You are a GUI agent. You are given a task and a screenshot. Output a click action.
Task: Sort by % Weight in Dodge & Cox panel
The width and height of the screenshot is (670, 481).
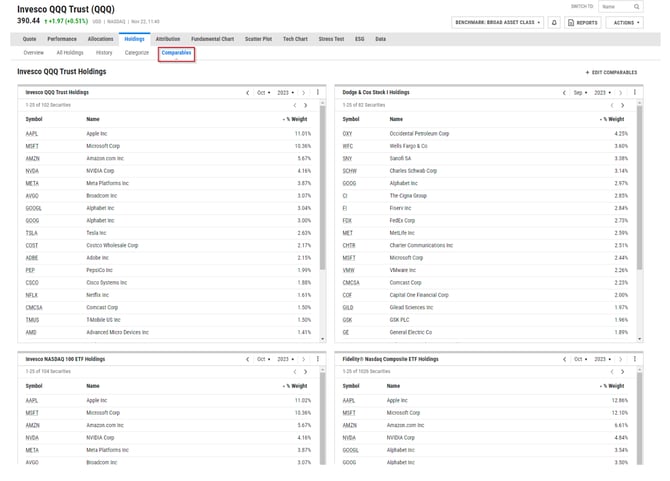click(612, 119)
